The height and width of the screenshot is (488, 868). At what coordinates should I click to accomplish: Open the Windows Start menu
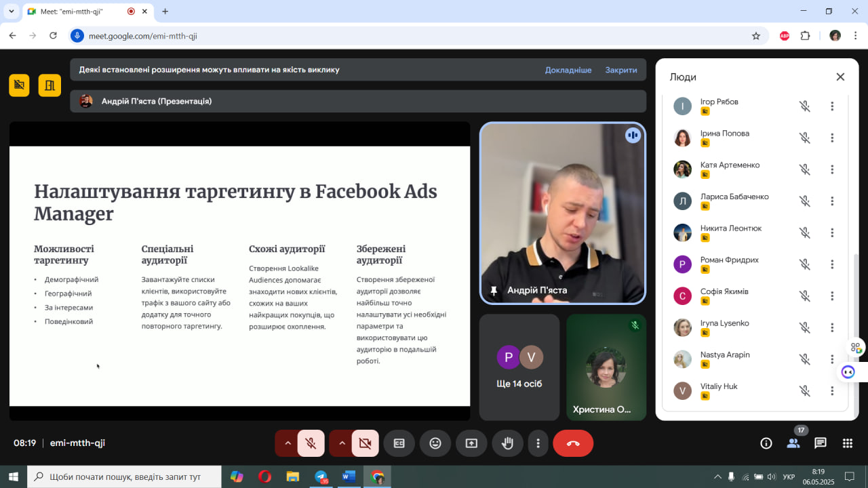pyautogui.click(x=14, y=476)
